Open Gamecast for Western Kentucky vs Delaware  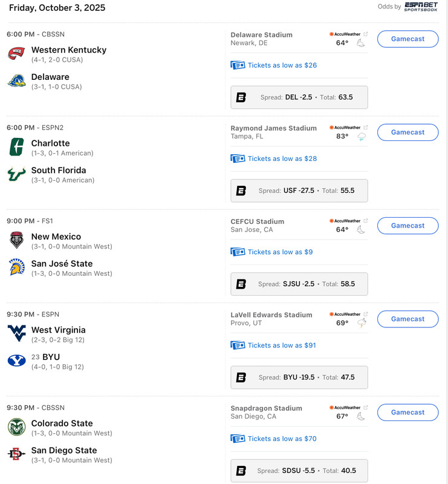point(407,39)
